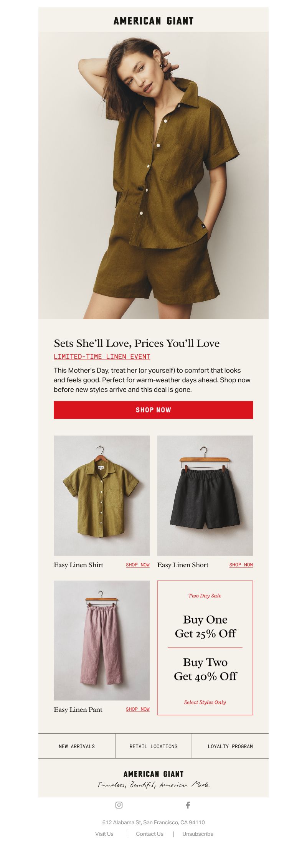Open the Facebook icon link

pyautogui.click(x=188, y=805)
